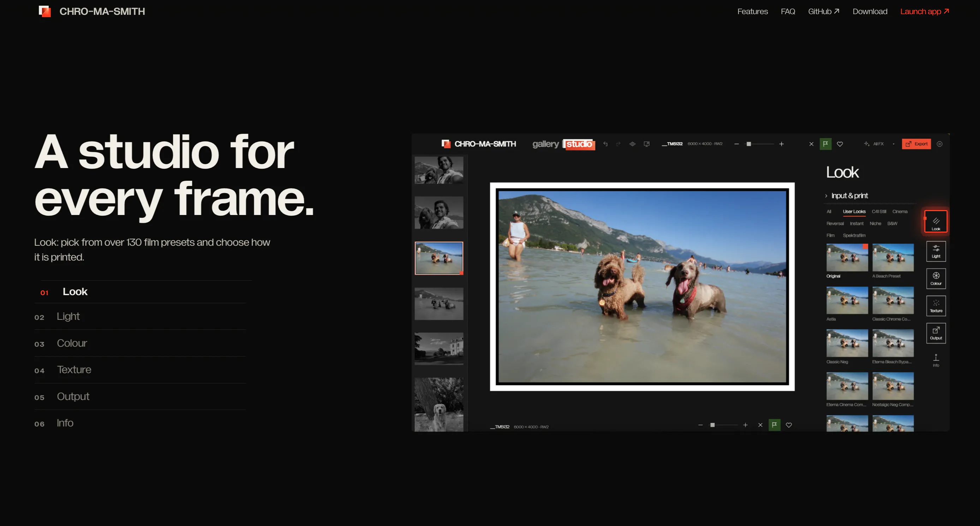This screenshot has height=526, width=980.
Task: Open the circular settings icon beside Export
Action: click(x=940, y=144)
